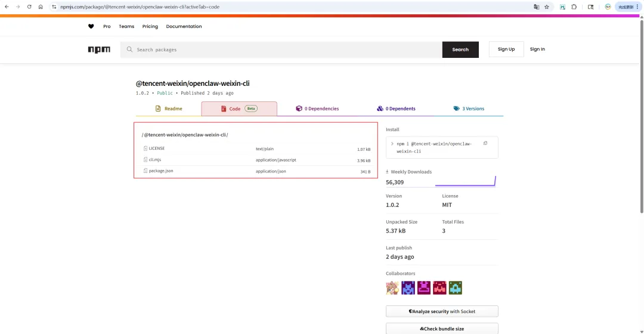
Task: Open the Pricing link
Action: click(x=150, y=26)
